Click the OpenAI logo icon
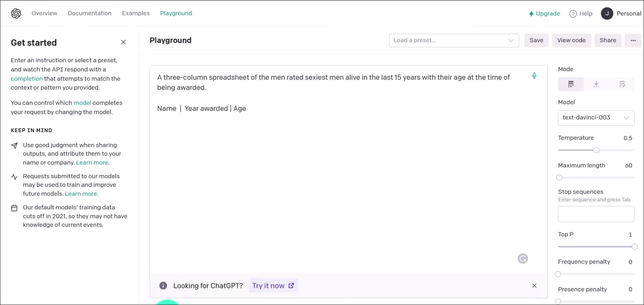 (16, 14)
